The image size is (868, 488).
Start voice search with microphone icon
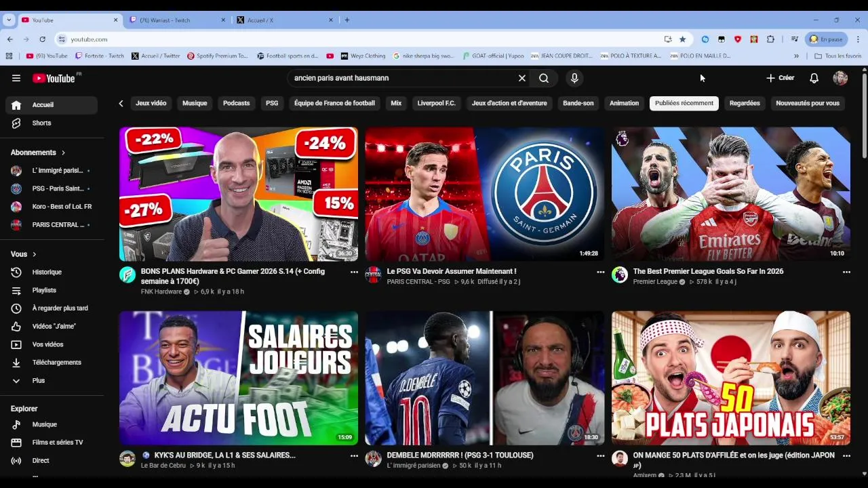coord(574,78)
